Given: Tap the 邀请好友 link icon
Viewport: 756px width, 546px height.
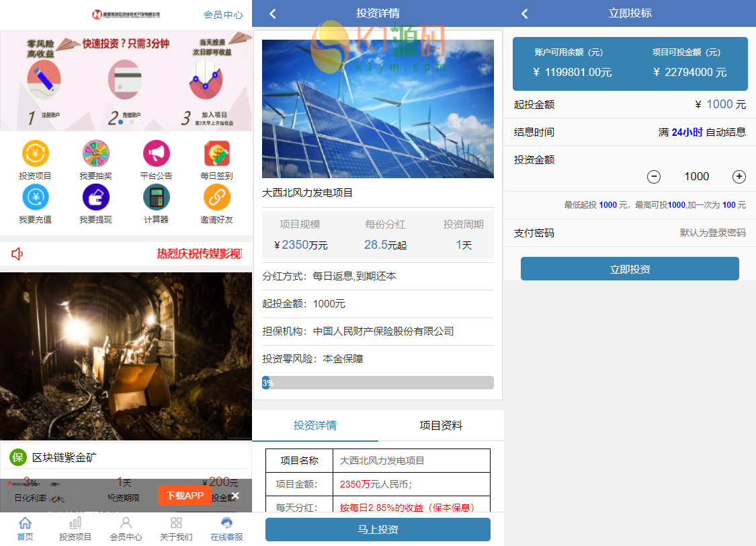Looking at the screenshot, I should click(x=217, y=197).
